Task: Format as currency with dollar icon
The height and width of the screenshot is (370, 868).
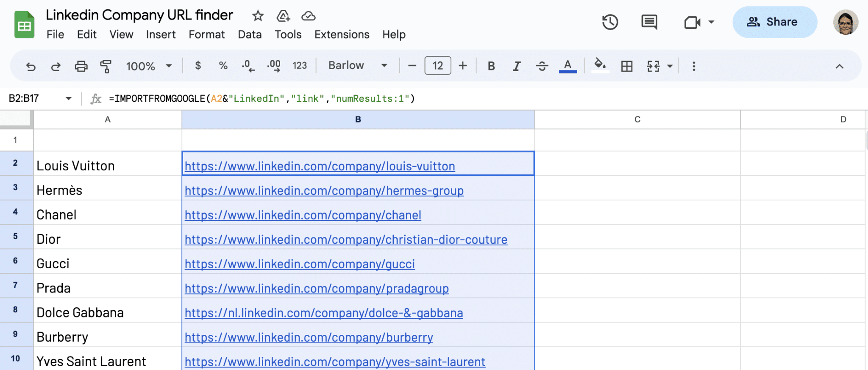Action: (x=198, y=66)
